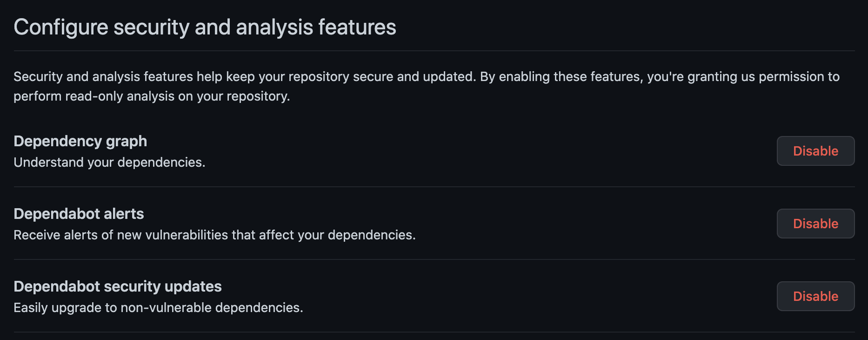868x340 pixels.
Task: Click the vulnerabilities alert description text
Action: [x=215, y=235]
